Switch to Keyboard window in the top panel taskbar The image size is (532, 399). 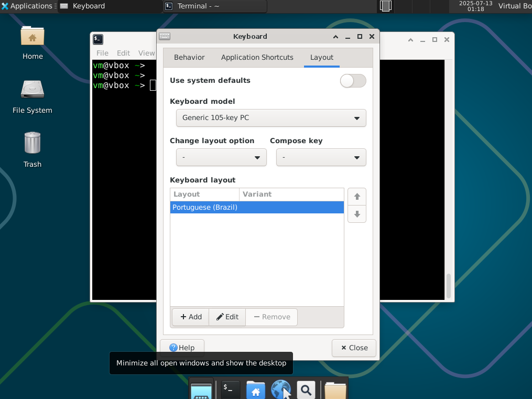110,6
